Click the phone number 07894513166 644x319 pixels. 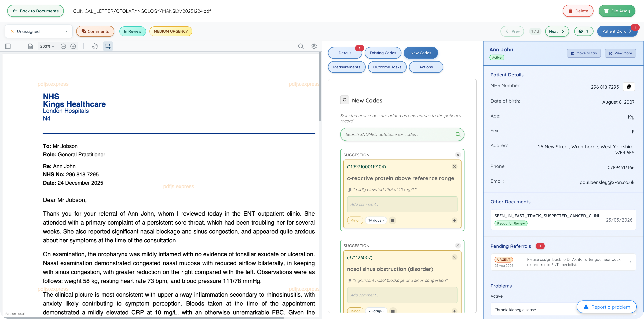point(621,168)
